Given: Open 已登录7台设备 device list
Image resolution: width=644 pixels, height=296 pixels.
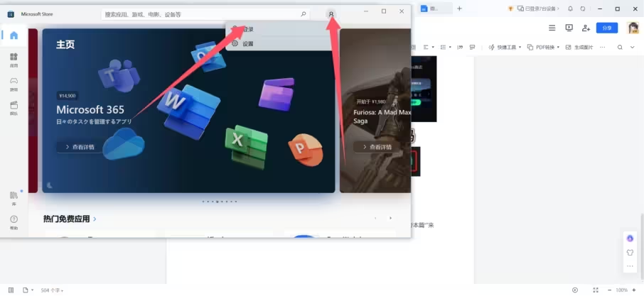Looking at the screenshot, I should [539, 9].
